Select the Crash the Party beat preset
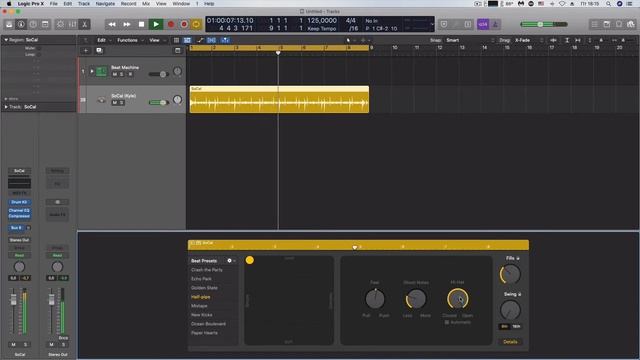The width and height of the screenshot is (640, 360). tap(207, 270)
